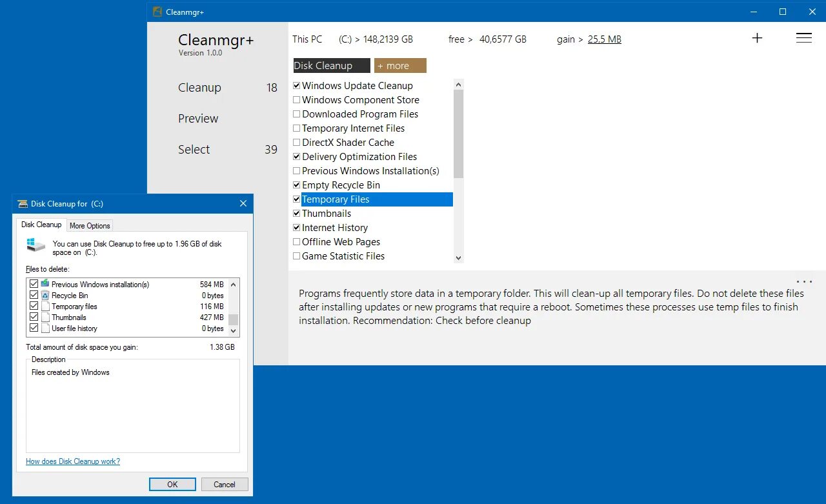The image size is (826, 504).
Task: Click the plus icon in Cleanmgr+ header
Action: [x=757, y=38]
